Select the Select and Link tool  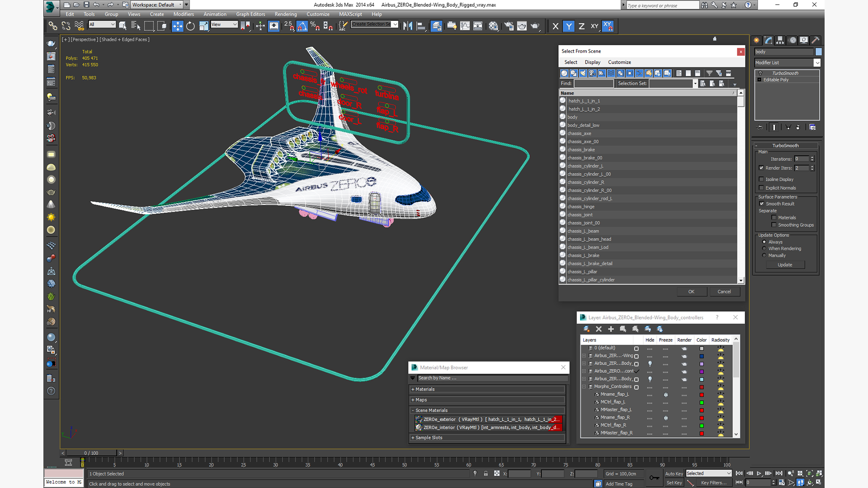click(x=53, y=26)
